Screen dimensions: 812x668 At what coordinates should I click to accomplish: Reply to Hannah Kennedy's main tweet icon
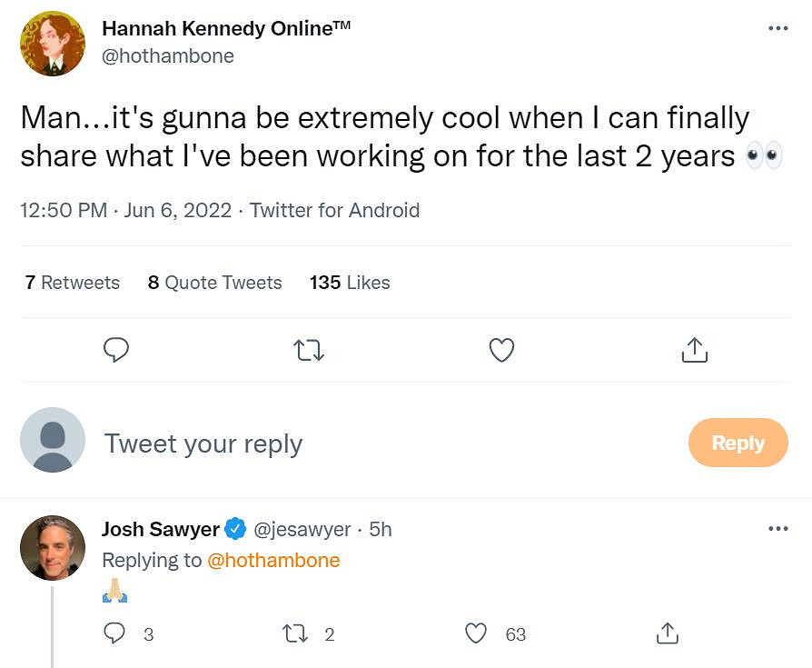coord(116,350)
